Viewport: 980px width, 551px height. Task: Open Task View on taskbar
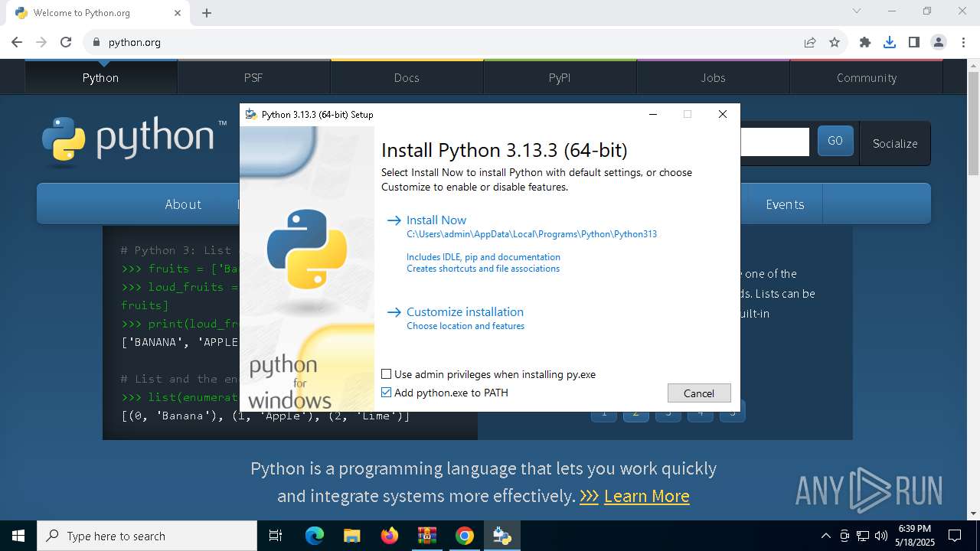pyautogui.click(x=276, y=536)
